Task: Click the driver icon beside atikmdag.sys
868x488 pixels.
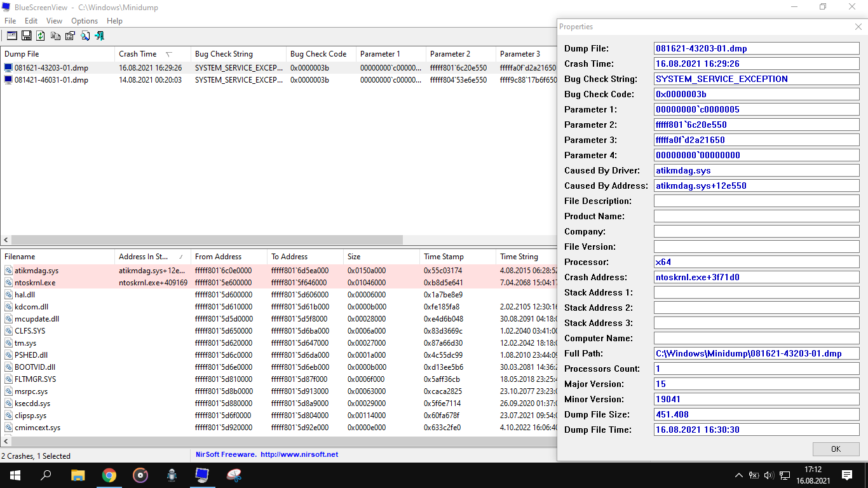Action: pos(8,271)
